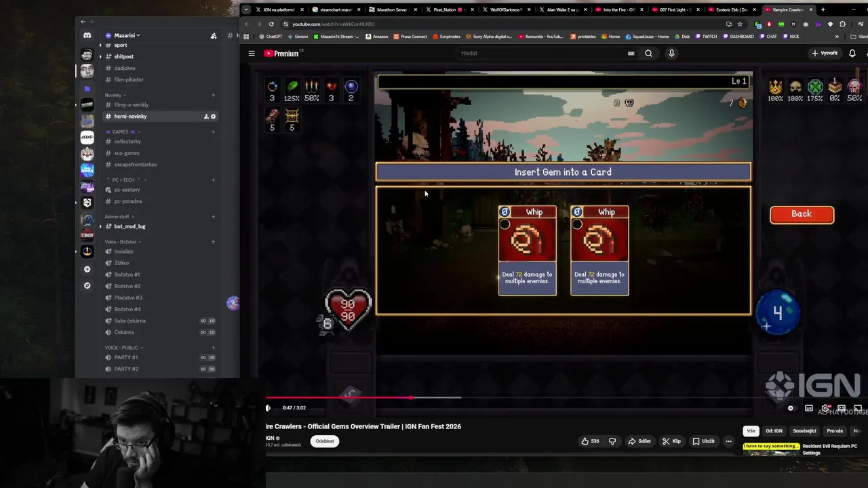Bookmark this page with the star
The width and height of the screenshot is (868, 488).
[x=740, y=24]
